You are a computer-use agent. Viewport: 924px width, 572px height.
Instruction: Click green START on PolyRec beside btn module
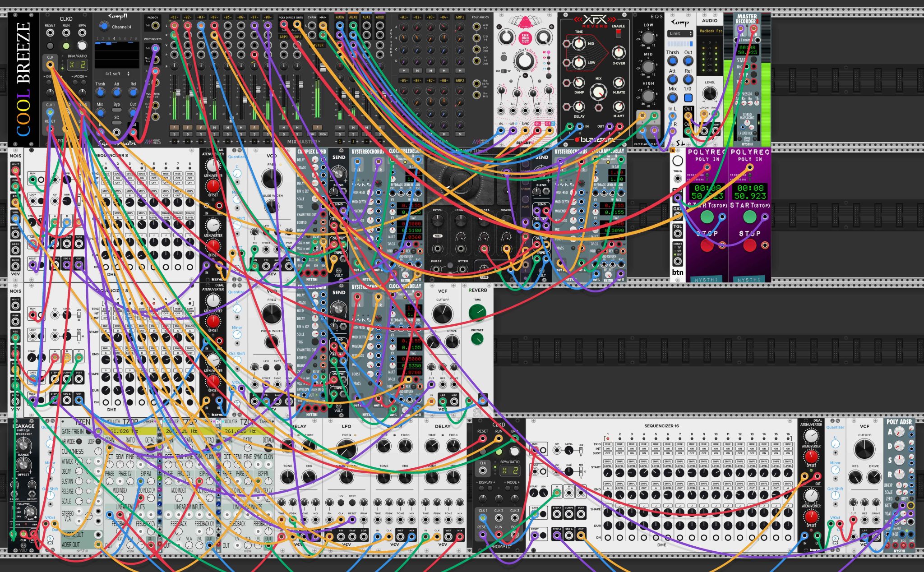(707, 217)
